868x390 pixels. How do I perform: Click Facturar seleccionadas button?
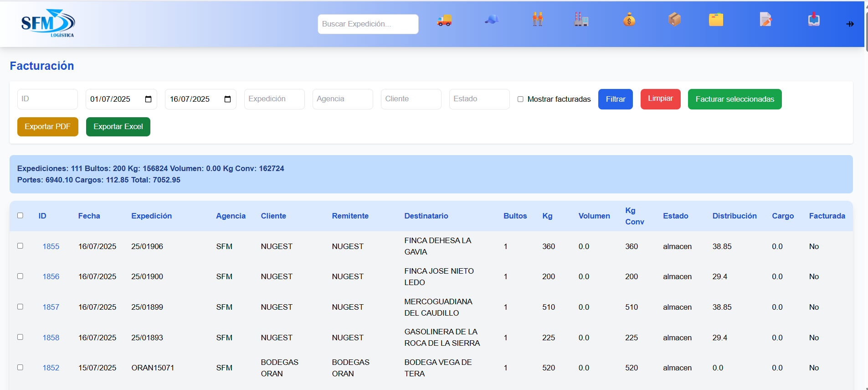(x=734, y=99)
